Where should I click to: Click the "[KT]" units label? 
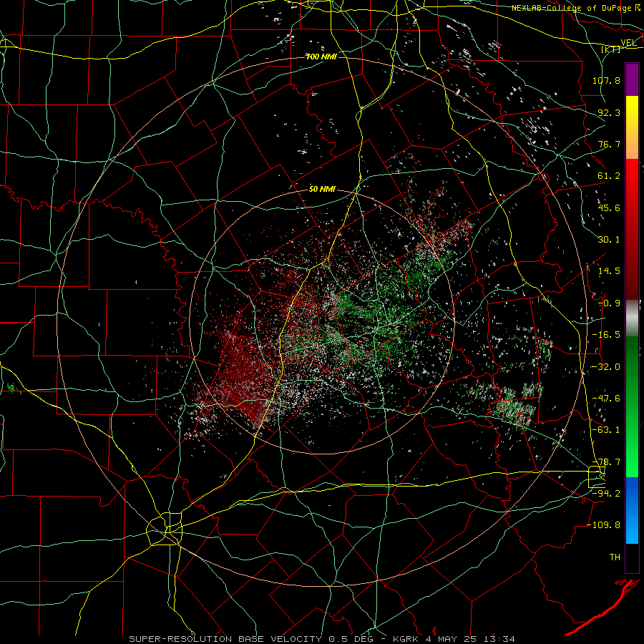tap(610, 49)
